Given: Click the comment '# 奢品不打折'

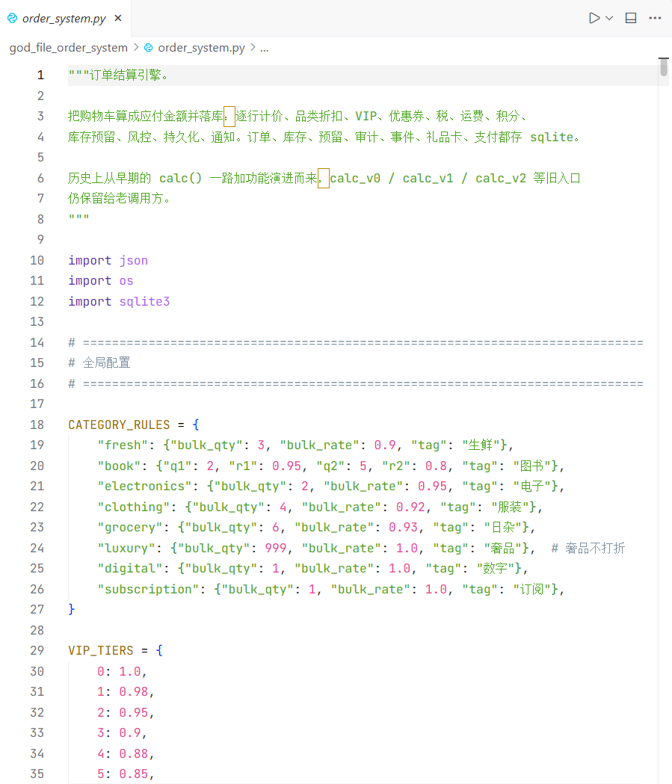Looking at the screenshot, I should (x=588, y=548).
